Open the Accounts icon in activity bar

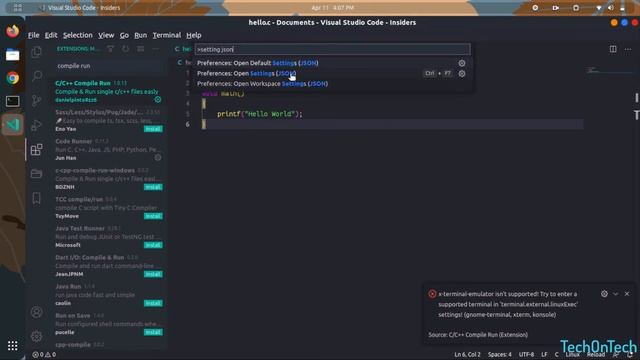[36, 312]
